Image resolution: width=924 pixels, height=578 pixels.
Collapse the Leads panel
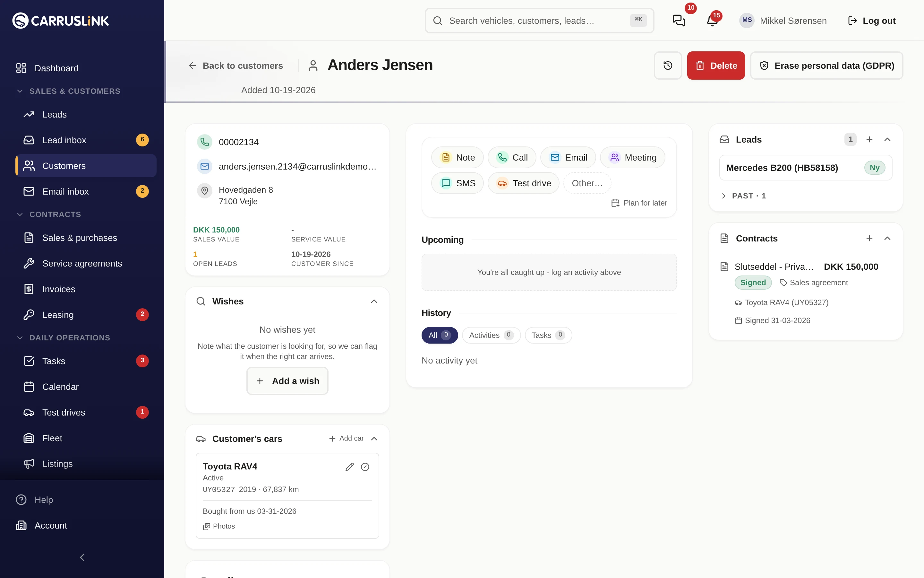tap(887, 140)
